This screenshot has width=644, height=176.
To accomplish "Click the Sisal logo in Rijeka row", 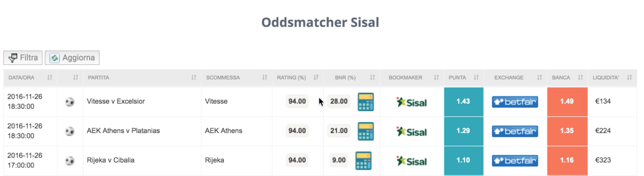I will (x=411, y=161).
